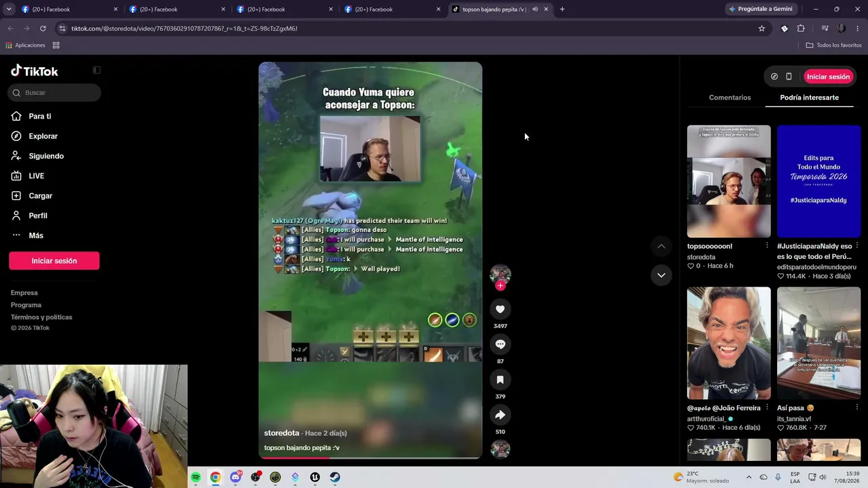Open the taskbar weather widget
The image size is (868, 488).
click(x=701, y=477)
